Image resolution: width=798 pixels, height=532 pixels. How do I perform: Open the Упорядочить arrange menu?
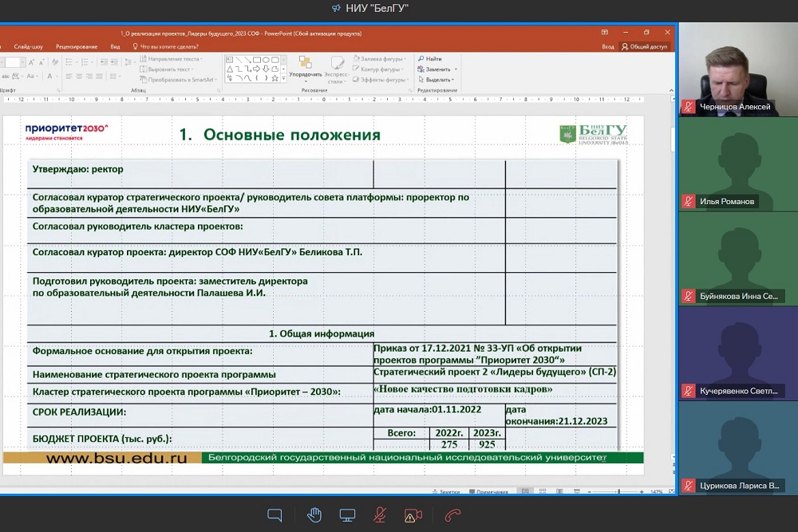306,69
